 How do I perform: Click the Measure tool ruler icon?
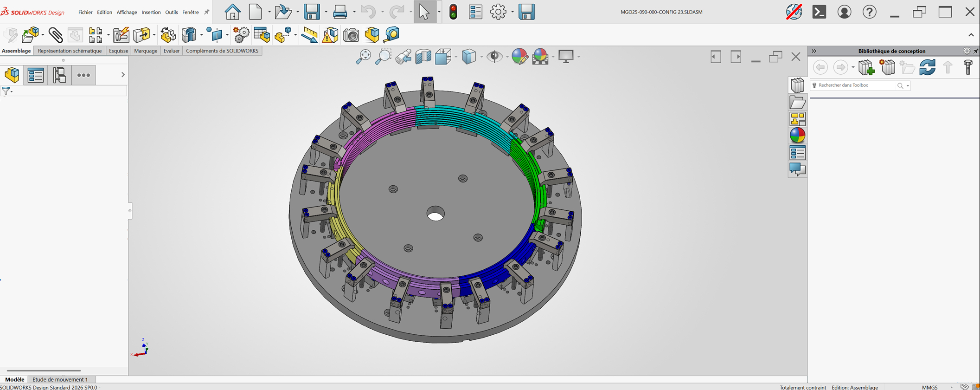[309, 35]
